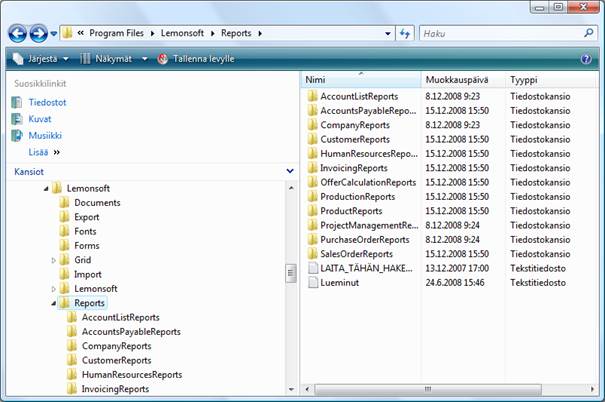Select the Export folder in tree
605x402 pixels.
pos(86,217)
